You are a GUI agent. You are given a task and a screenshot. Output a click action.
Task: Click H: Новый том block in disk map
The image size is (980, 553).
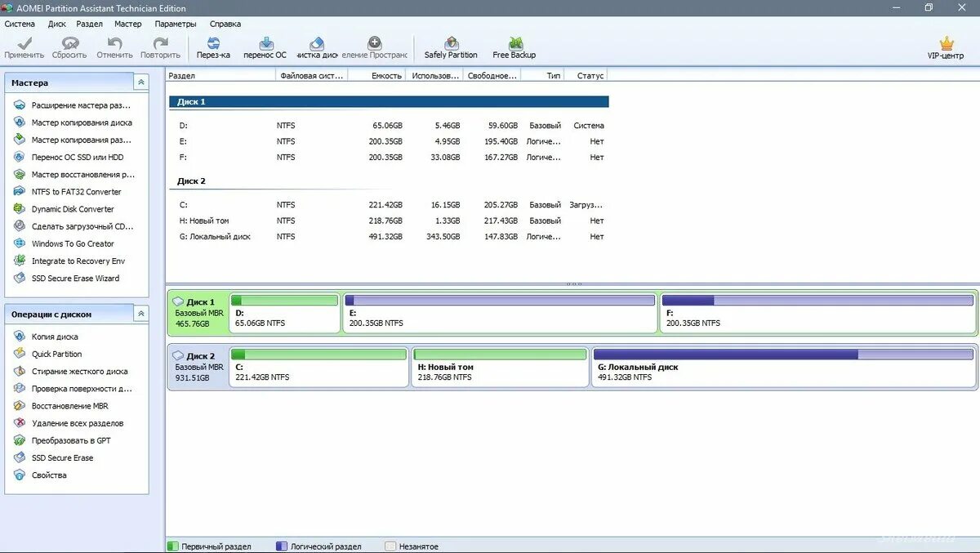click(500, 367)
